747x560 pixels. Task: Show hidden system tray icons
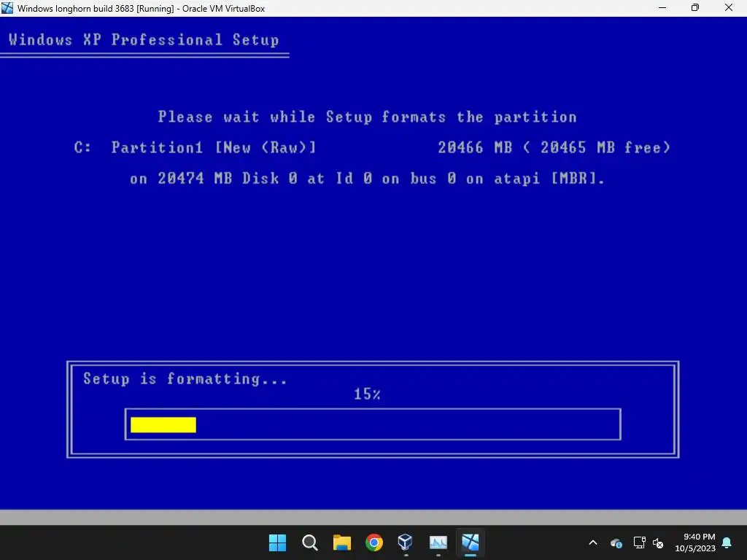click(593, 542)
